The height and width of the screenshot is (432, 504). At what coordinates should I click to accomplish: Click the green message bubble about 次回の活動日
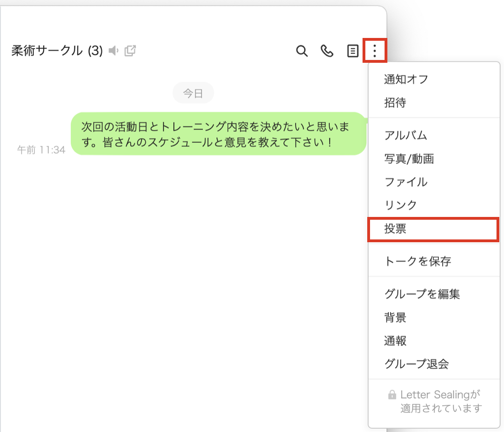219,134
